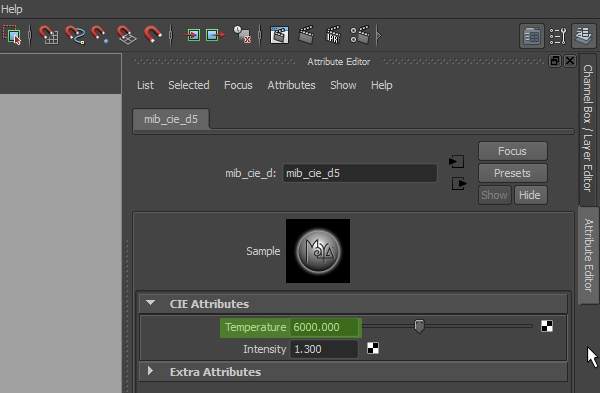Render the current frame clapperboard icon

click(307, 35)
